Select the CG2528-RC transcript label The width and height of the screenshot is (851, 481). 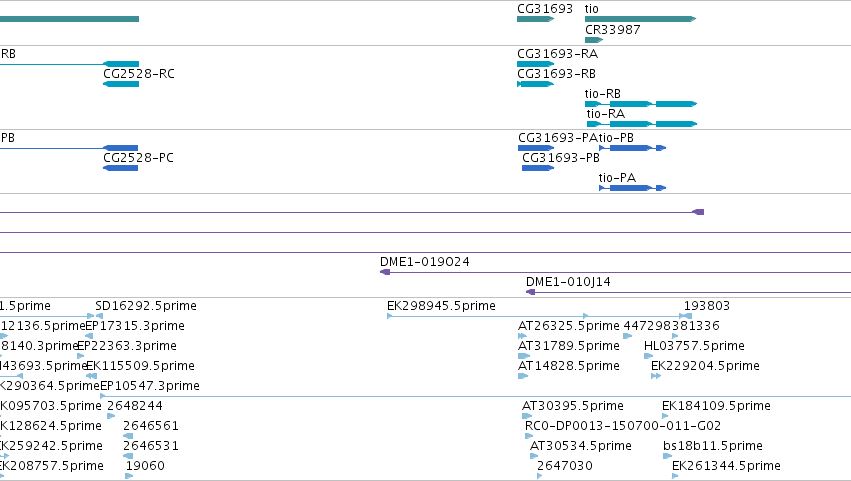[x=139, y=74]
